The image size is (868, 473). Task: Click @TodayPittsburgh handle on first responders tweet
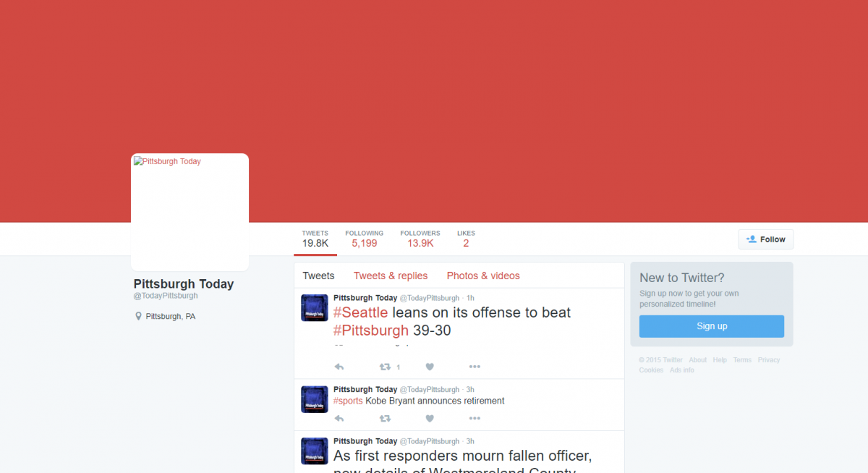(x=430, y=441)
